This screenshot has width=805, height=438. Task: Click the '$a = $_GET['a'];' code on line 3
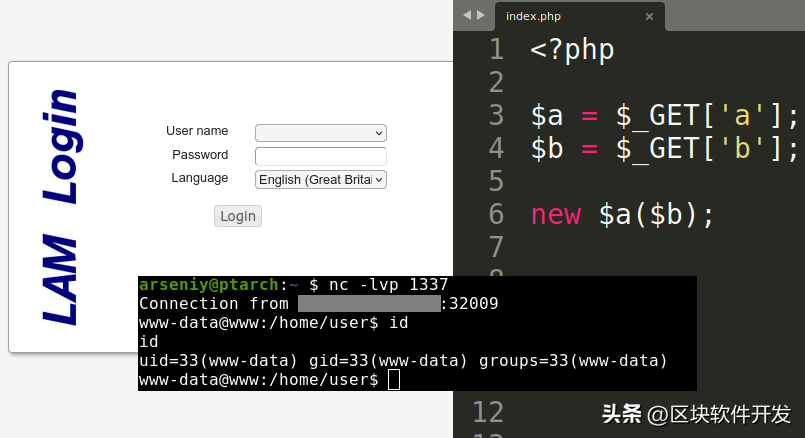(x=665, y=115)
